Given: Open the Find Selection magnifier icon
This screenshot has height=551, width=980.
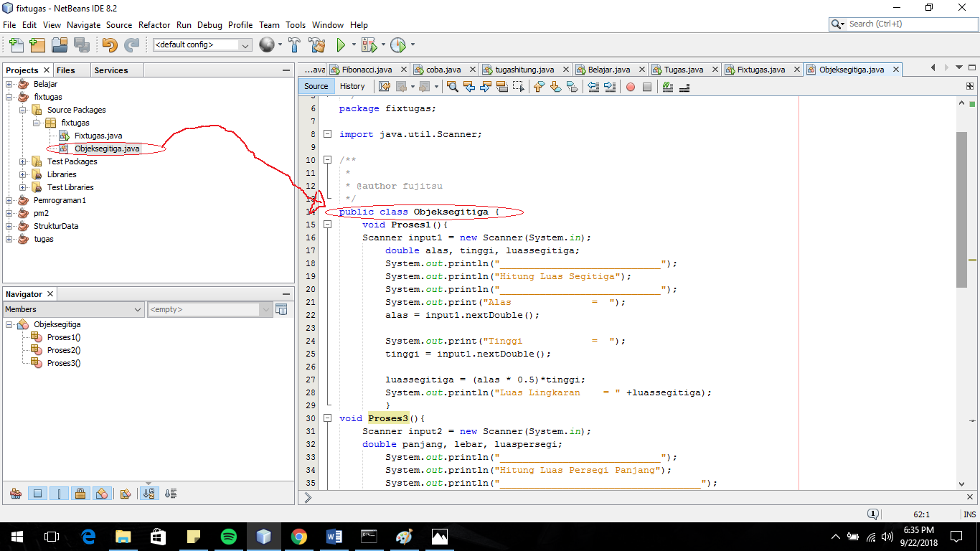Looking at the screenshot, I should (x=453, y=87).
